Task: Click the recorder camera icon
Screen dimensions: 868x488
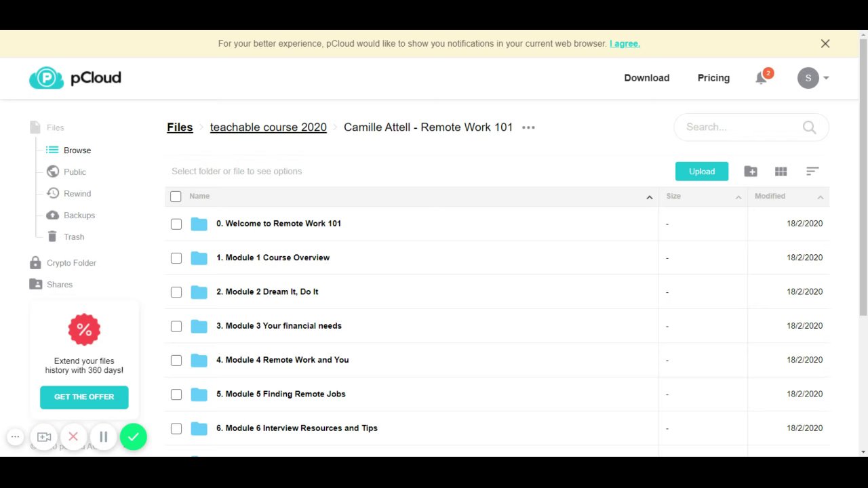Action: point(44,437)
